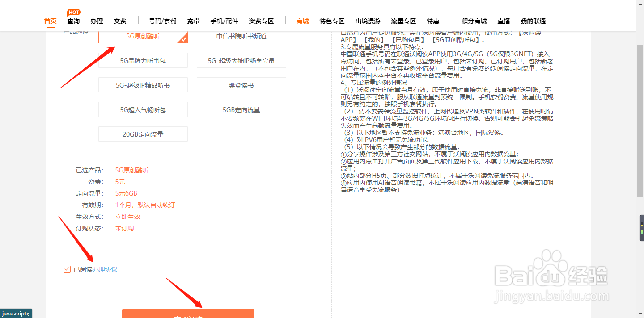Open 我的联通 nav item
The width and height of the screenshot is (644, 318).
[533, 21]
